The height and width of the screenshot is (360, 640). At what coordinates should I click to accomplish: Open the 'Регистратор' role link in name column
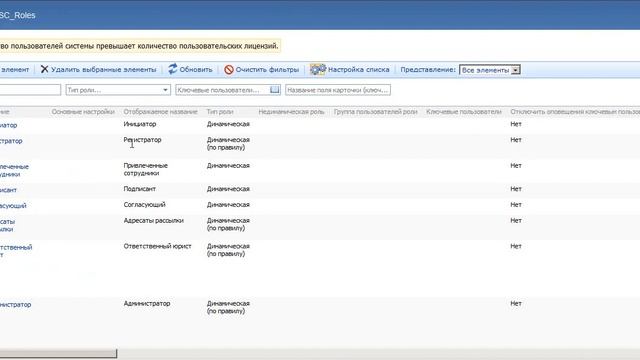(x=11, y=141)
